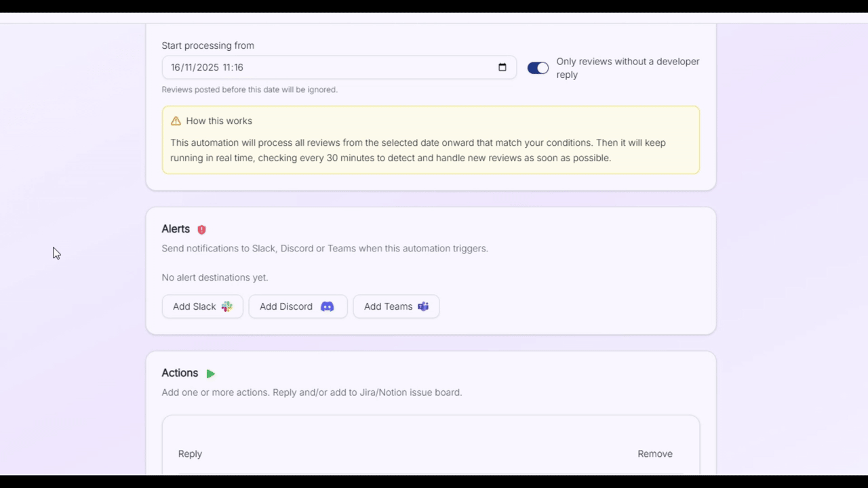Click the Slack icon on Add Slack button

click(226, 306)
